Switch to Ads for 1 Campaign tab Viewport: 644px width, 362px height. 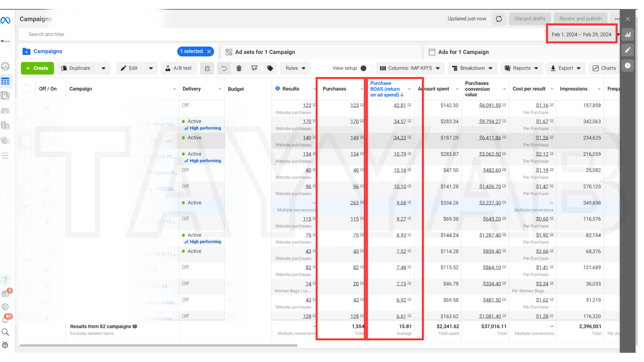coord(463,52)
